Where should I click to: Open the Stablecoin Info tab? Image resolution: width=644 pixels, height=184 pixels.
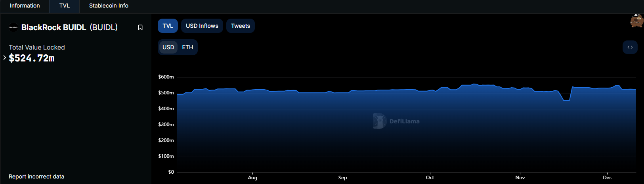click(x=109, y=6)
